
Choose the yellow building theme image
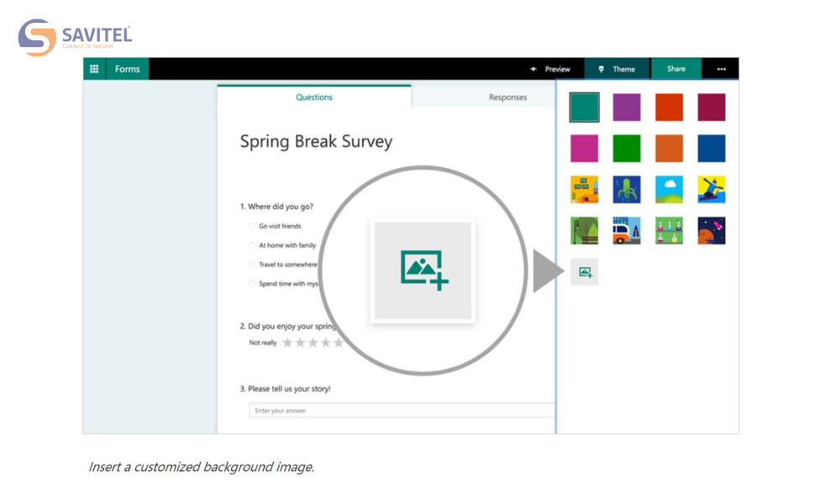coord(584,190)
